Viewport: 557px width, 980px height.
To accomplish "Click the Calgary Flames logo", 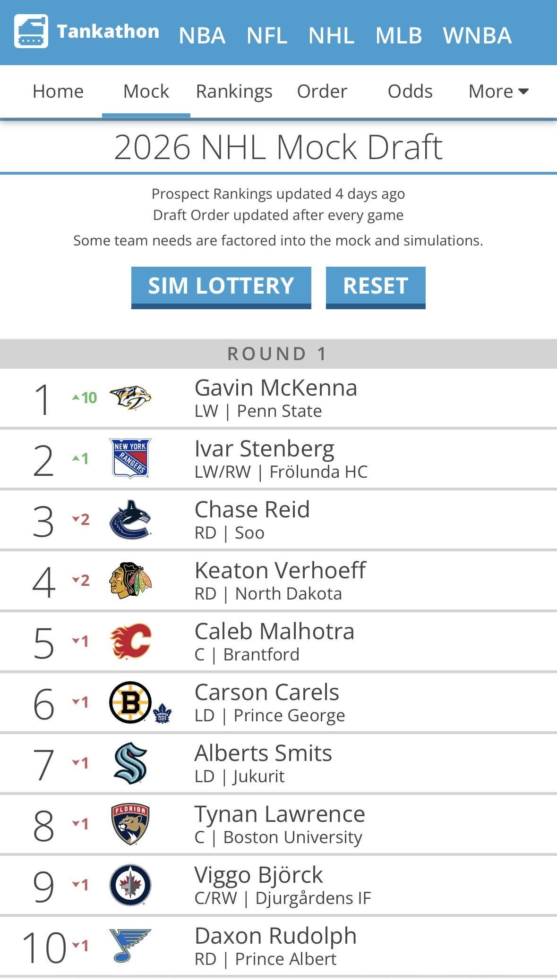I will tap(130, 641).
